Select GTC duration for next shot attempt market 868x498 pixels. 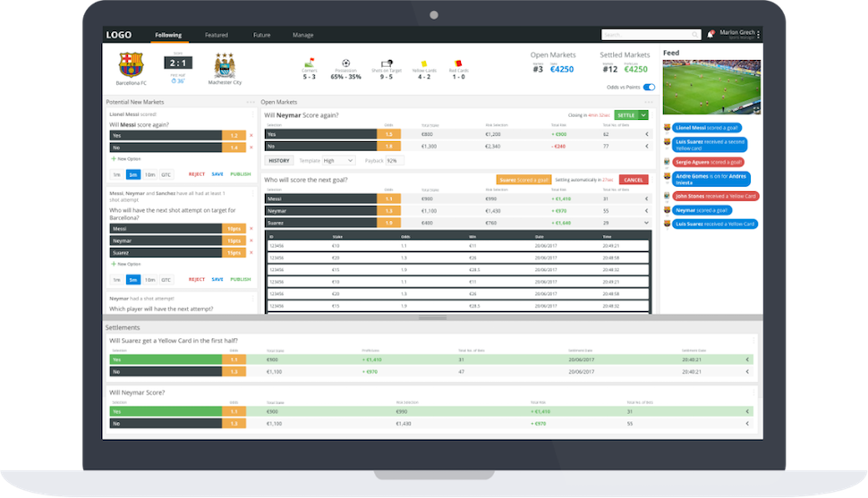(x=166, y=280)
